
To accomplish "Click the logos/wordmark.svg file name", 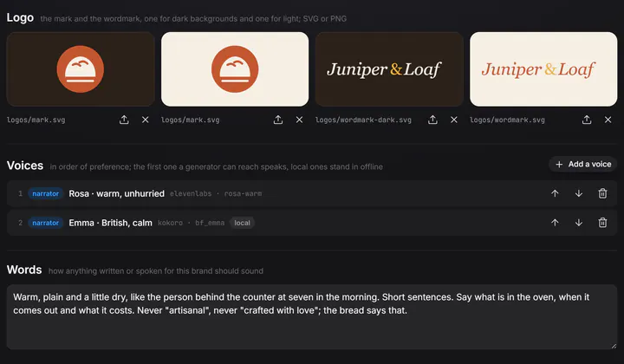I will pyautogui.click(x=507, y=120).
